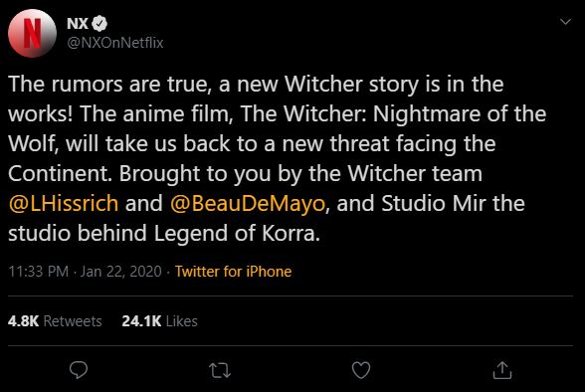585x392 pixels.
Task: Open the @BeauDeMayo mention
Action: (248, 204)
